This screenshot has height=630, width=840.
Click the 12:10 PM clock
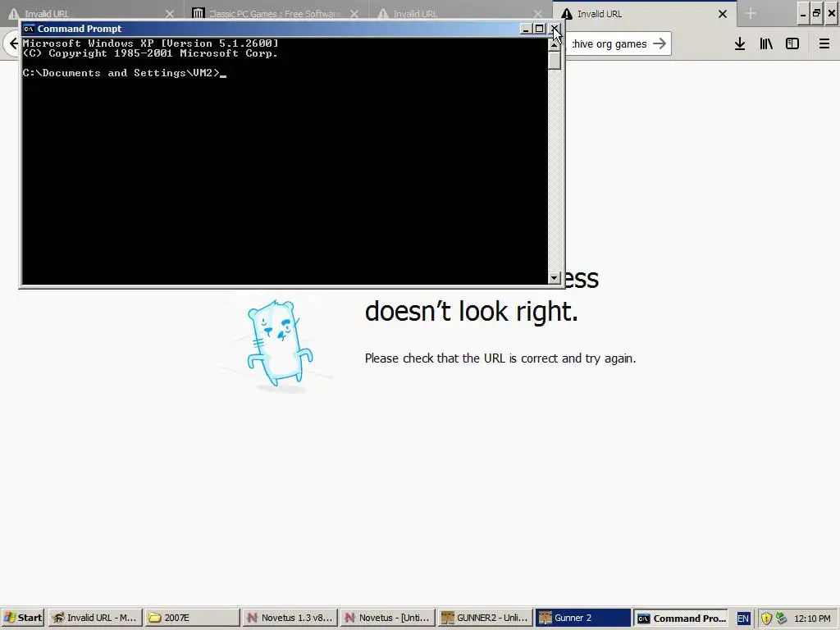click(x=812, y=619)
